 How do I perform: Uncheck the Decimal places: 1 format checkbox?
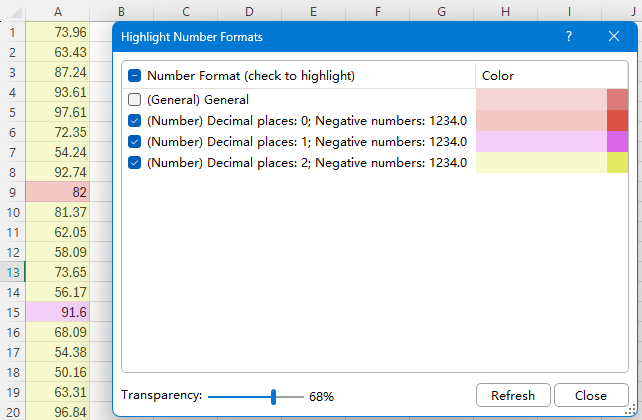coord(135,141)
